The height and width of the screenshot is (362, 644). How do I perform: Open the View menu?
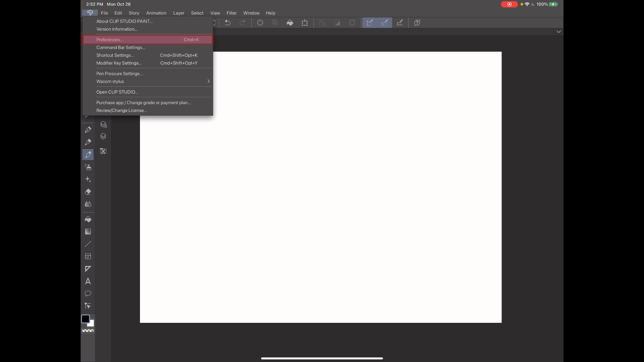tap(215, 13)
